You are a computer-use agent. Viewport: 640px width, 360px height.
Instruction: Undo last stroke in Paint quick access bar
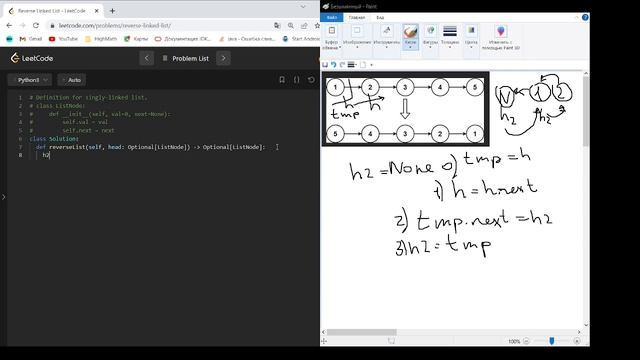click(333, 64)
